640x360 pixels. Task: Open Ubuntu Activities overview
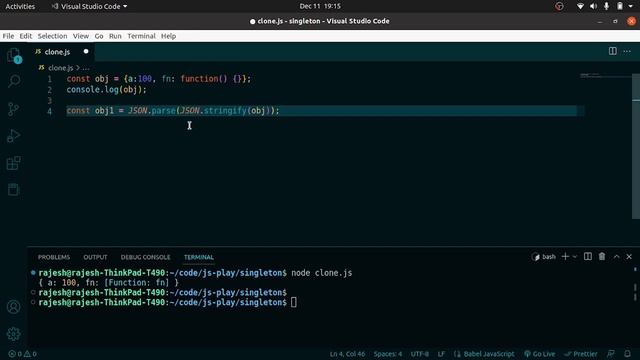coord(20,6)
